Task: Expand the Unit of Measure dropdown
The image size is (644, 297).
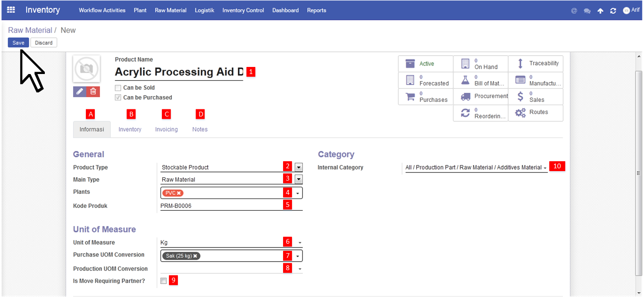Action: [x=300, y=243]
